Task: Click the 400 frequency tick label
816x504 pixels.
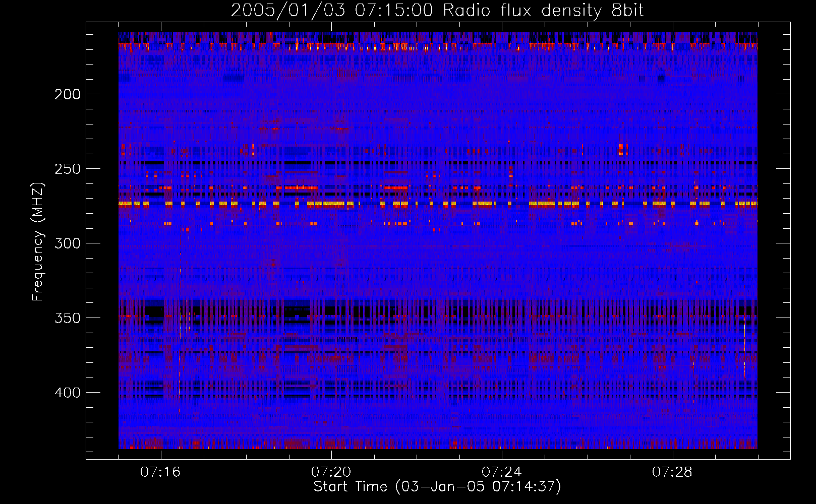Action: click(x=68, y=393)
